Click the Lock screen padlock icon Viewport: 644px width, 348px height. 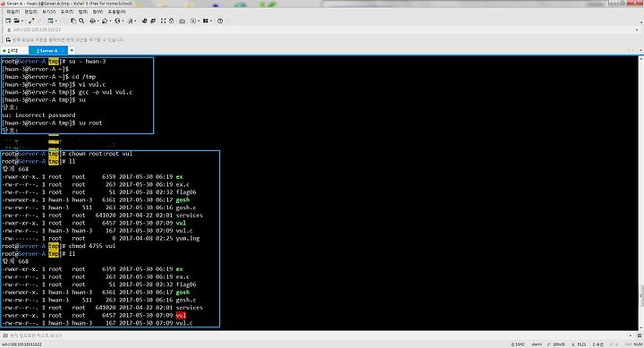tap(172, 21)
